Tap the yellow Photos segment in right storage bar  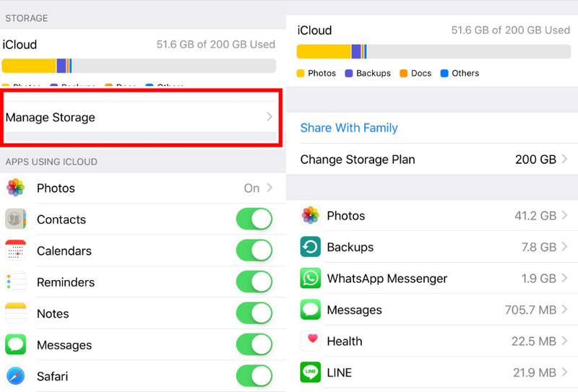(323, 51)
